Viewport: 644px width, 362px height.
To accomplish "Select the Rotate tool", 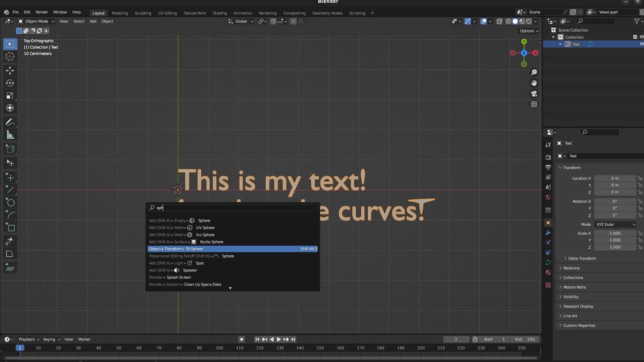I will click(x=10, y=83).
